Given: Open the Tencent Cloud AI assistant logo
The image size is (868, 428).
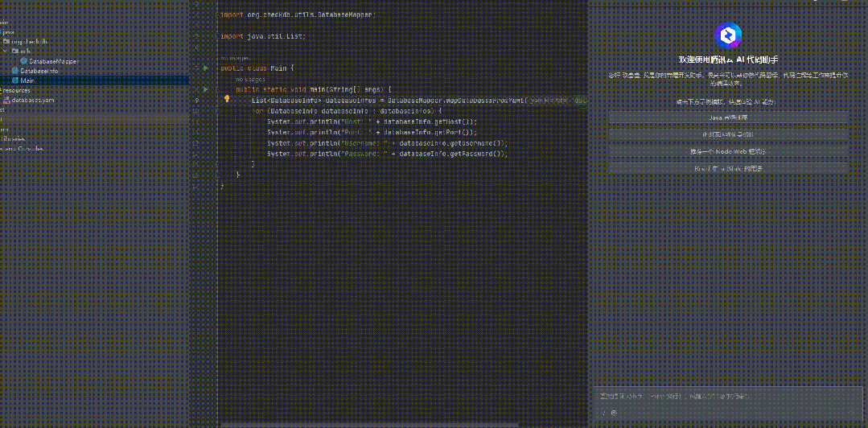Looking at the screenshot, I should coord(728,36).
